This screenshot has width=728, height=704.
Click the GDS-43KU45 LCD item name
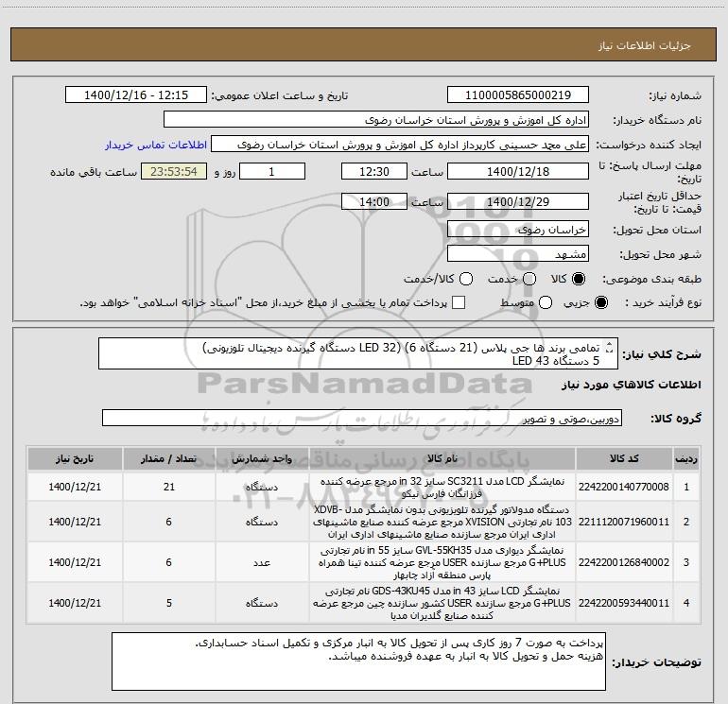point(442,603)
